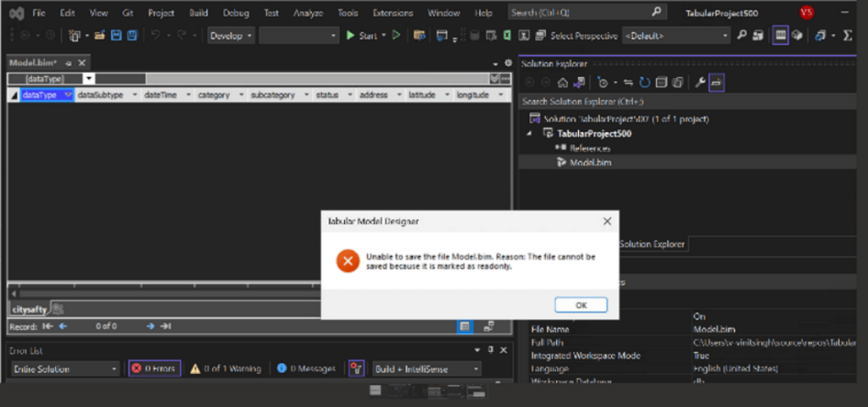
Task: Click OK in the Tabular Model Designer dialog
Action: [x=581, y=305]
